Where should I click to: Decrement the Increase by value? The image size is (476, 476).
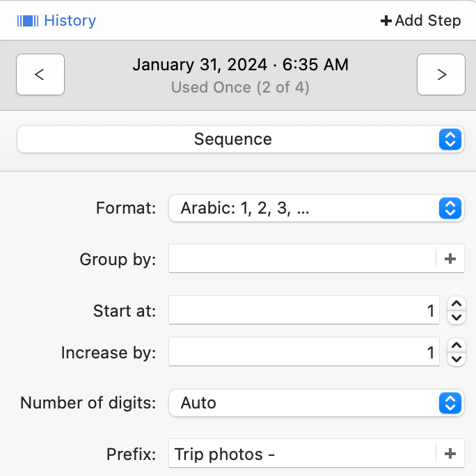456,360
